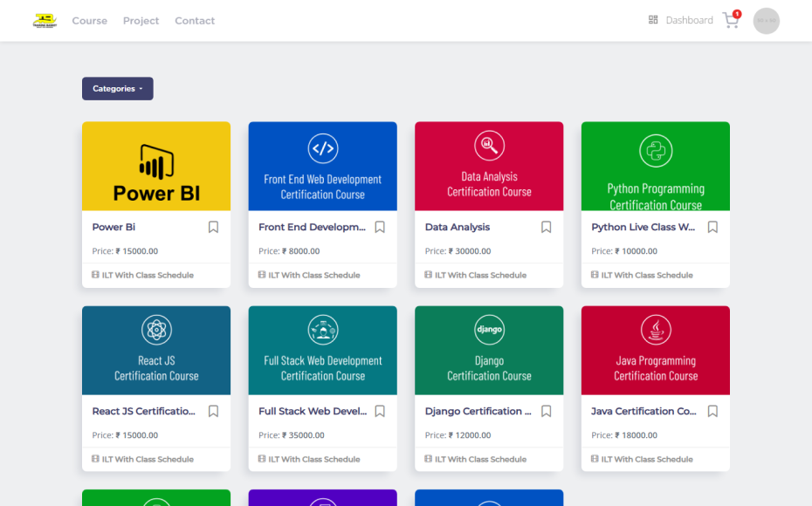This screenshot has width=812, height=506.
Task: Click the schedule icon on Django card
Action: tap(429, 459)
